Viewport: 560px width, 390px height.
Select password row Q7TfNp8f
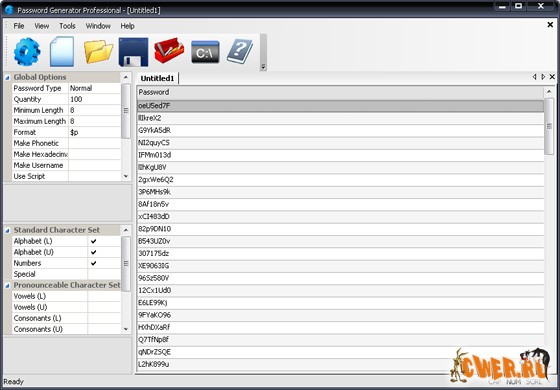click(x=340, y=340)
